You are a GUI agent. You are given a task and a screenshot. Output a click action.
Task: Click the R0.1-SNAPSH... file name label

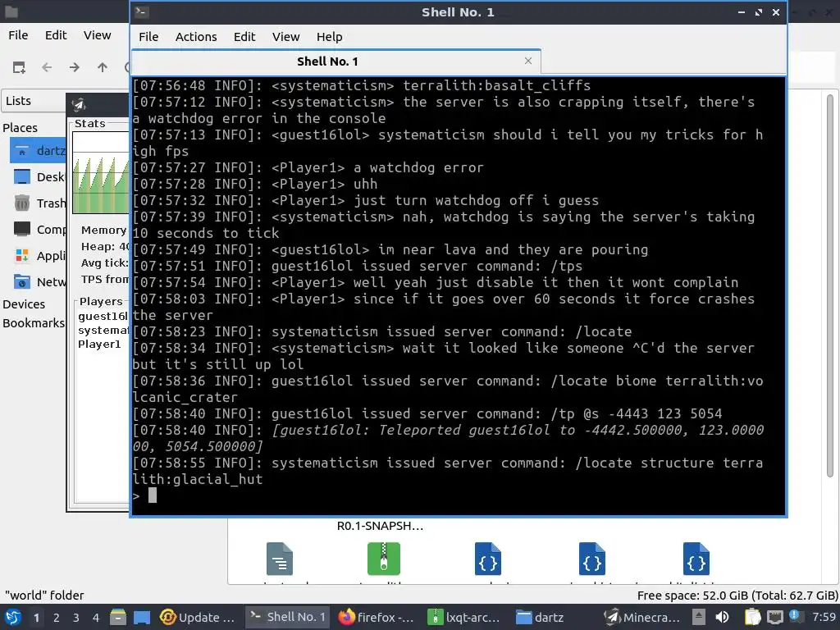click(380, 526)
